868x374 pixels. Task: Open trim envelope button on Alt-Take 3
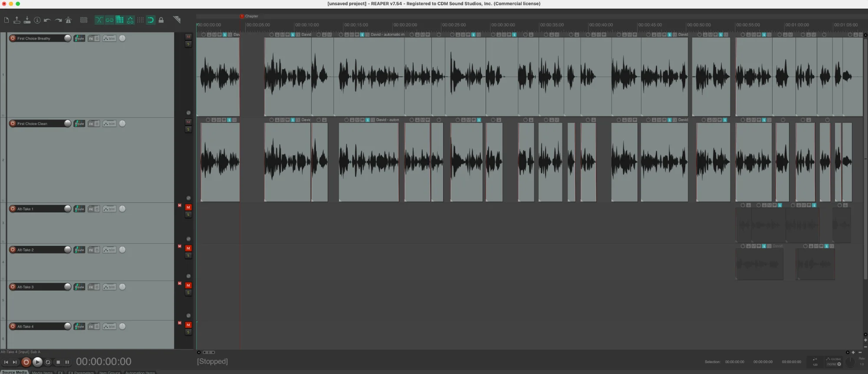click(109, 287)
